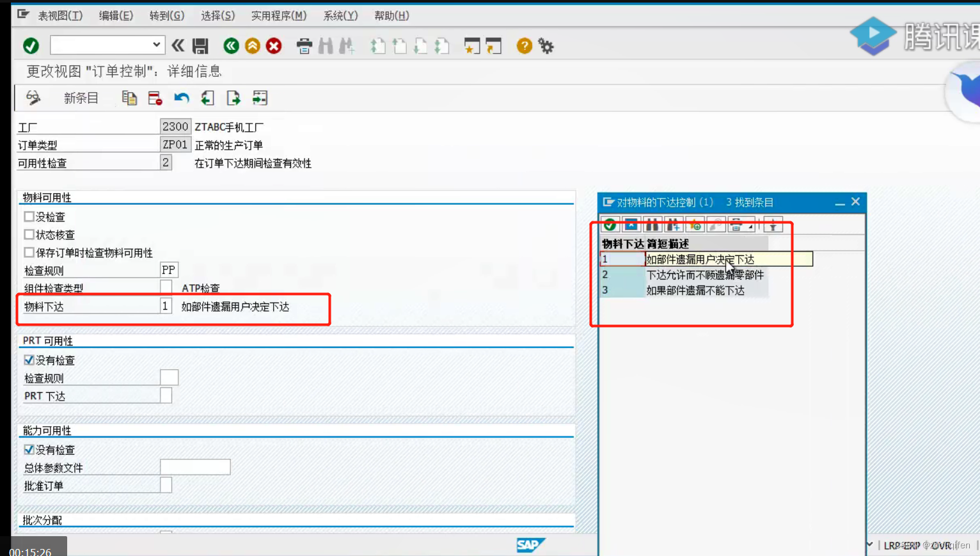The image size is (980, 556).
Task: Click the PRT 检查规则 input field
Action: tap(169, 377)
